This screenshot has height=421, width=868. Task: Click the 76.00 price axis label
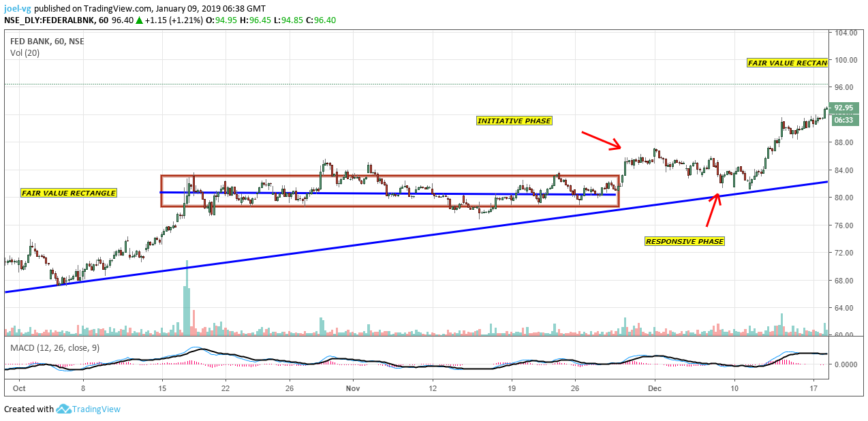tap(843, 225)
